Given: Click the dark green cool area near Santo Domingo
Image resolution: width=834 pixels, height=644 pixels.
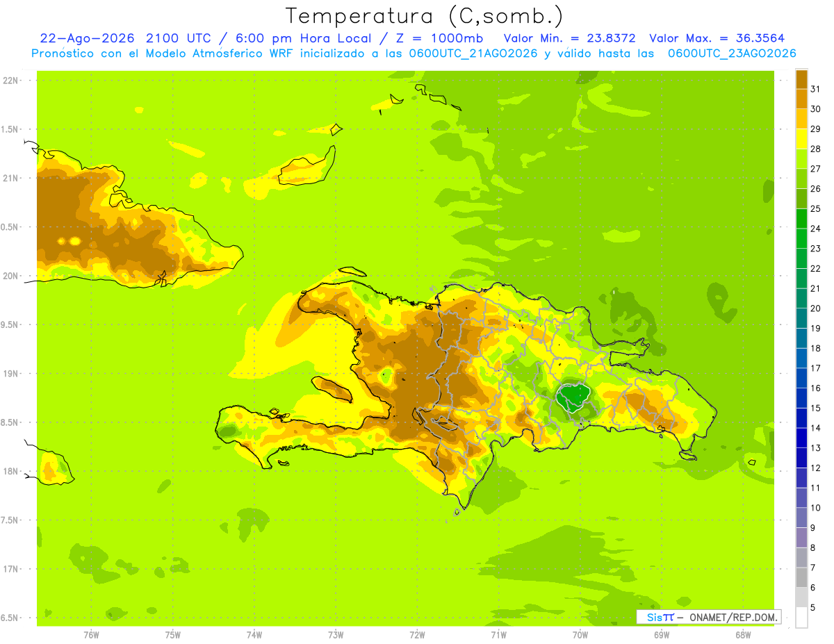Looking at the screenshot, I should (573, 397).
